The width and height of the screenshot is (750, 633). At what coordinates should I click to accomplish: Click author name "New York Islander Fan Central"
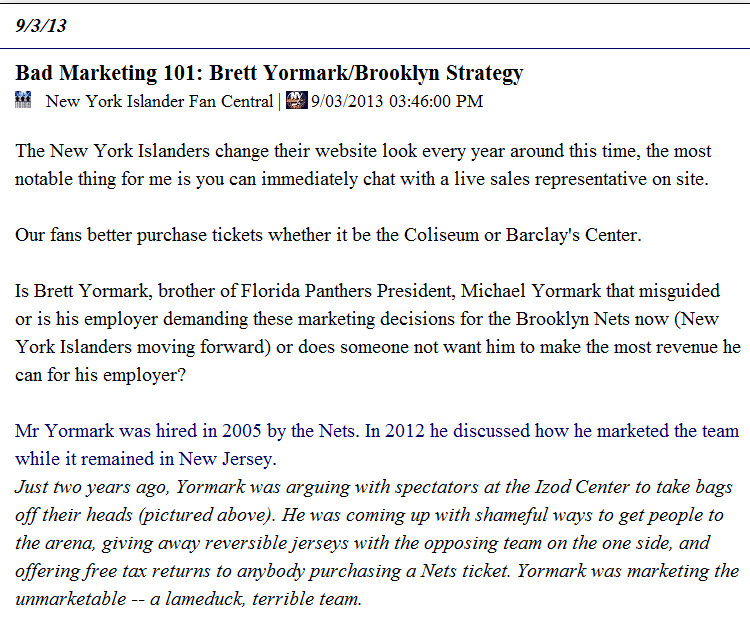coord(159,101)
